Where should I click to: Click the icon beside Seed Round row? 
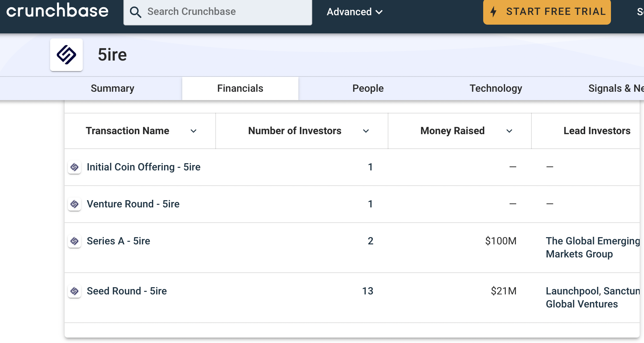[x=74, y=291]
